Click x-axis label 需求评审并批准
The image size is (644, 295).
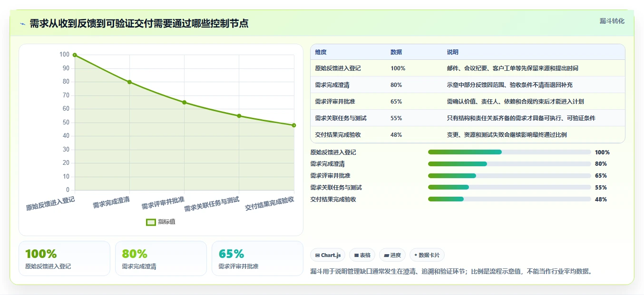(163, 203)
